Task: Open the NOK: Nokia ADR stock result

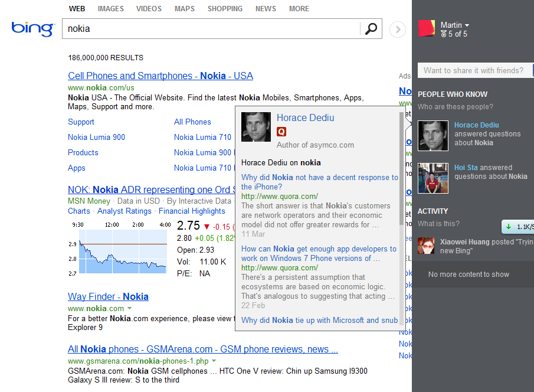Action: [152, 190]
